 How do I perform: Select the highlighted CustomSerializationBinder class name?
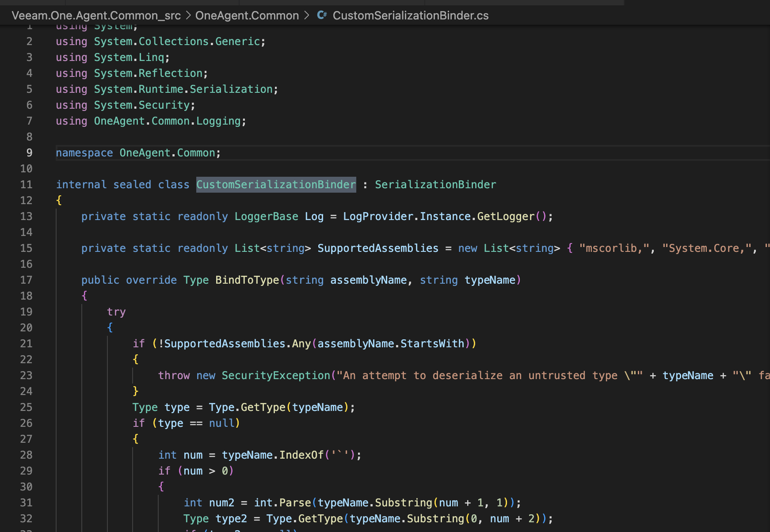[x=276, y=185]
